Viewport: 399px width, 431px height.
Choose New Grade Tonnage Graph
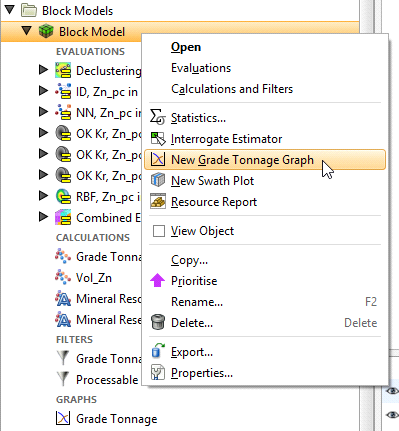pos(265,160)
